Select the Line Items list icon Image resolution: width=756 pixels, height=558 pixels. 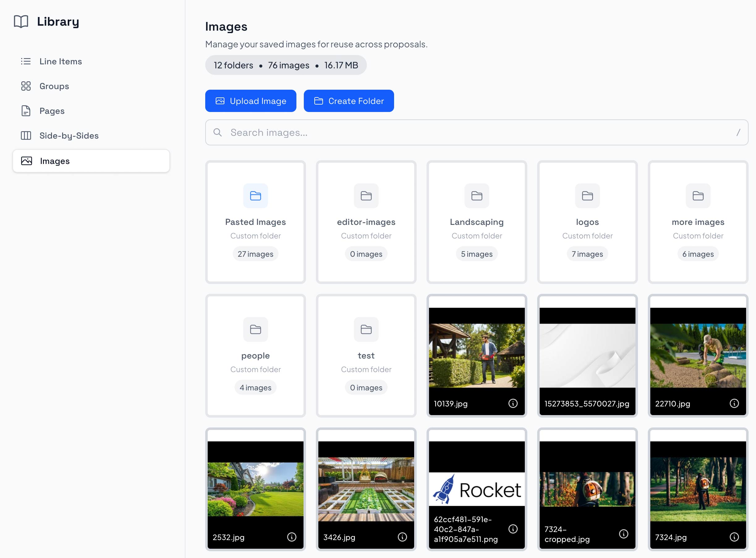(26, 62)
